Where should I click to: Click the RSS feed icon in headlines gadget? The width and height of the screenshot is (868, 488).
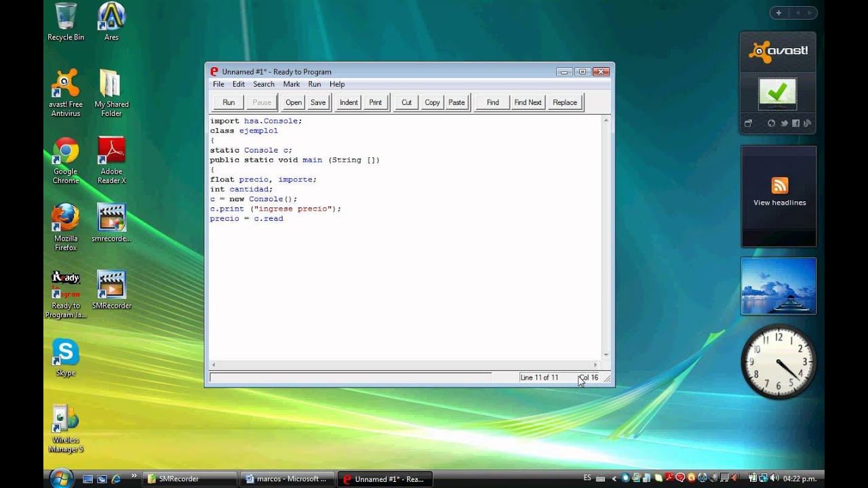(779, 185)
